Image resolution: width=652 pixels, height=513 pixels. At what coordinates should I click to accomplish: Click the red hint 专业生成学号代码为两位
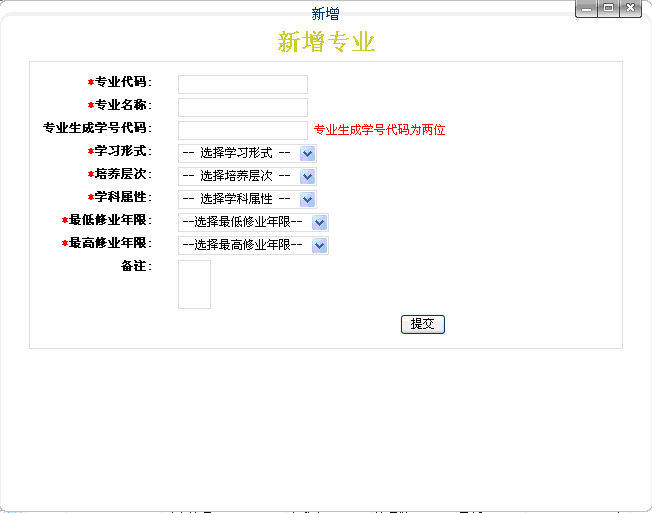tap(379, 130)
